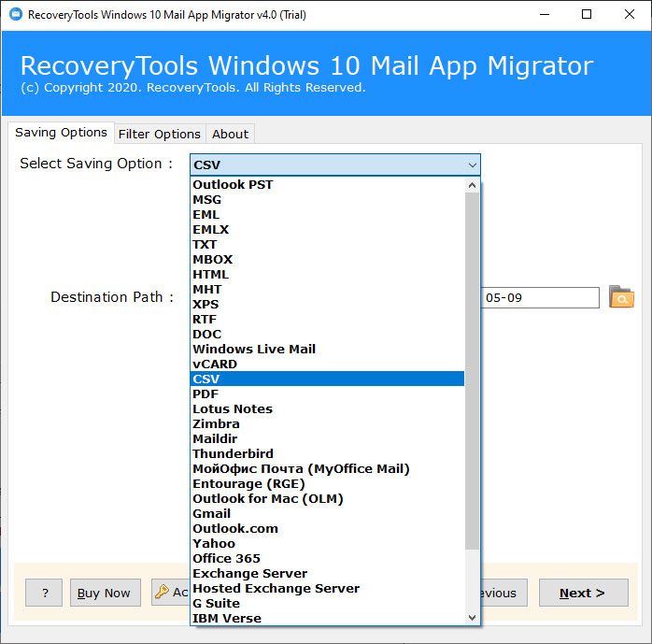Maximize the Migrator window

[x=587, y=15]
